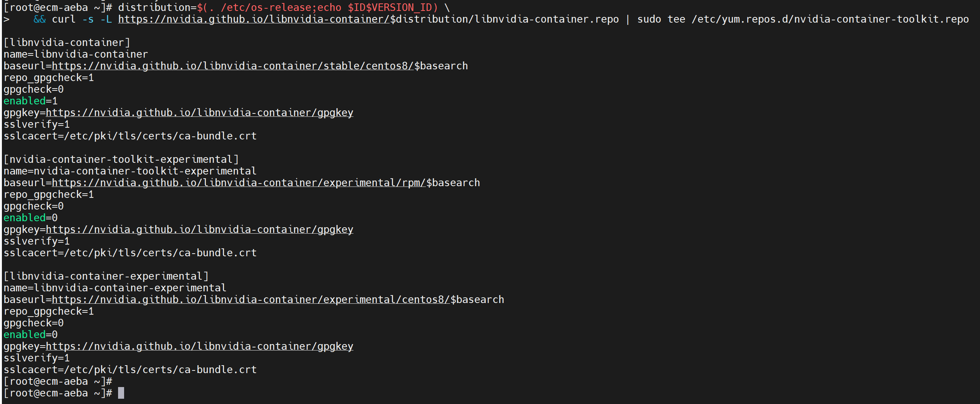
Task: Click the red $ID$VERSION_ID text
Action: (390, 8)
